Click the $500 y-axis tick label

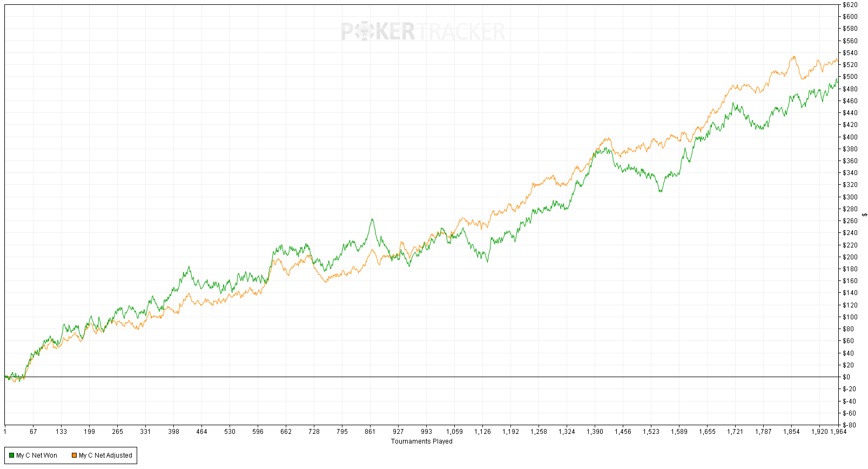coord(850,77)
